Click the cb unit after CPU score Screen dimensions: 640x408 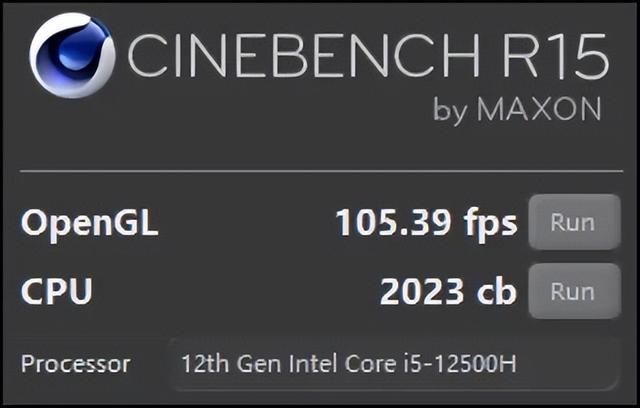point(497,290)
